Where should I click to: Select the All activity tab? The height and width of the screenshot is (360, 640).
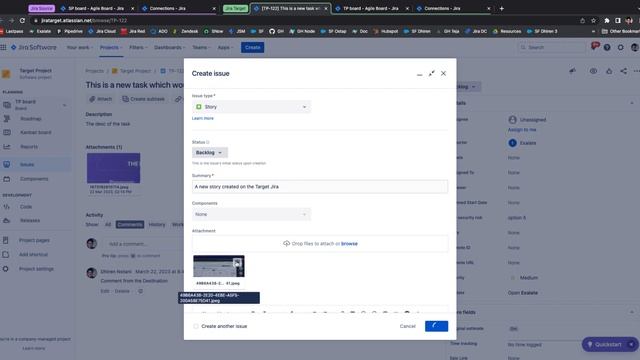click(108, 224)
